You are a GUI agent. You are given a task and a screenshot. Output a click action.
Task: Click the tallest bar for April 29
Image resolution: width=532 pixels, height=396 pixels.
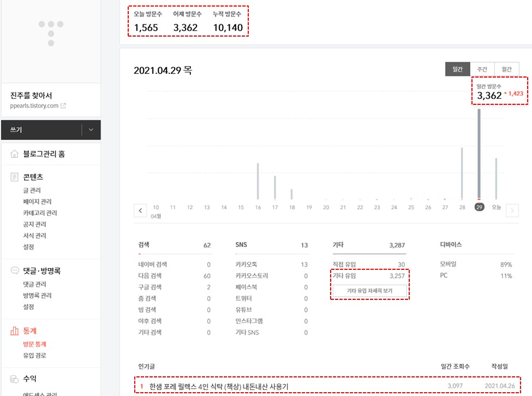479,154
